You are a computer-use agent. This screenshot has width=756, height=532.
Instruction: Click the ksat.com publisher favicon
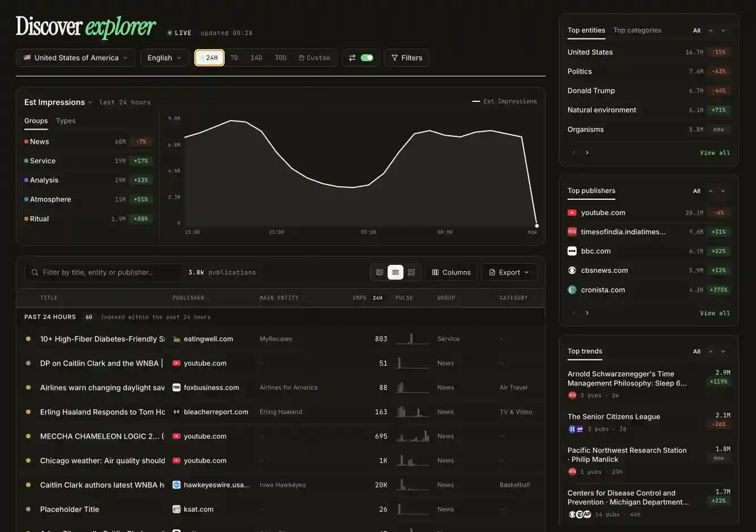[x=177, y=509]
